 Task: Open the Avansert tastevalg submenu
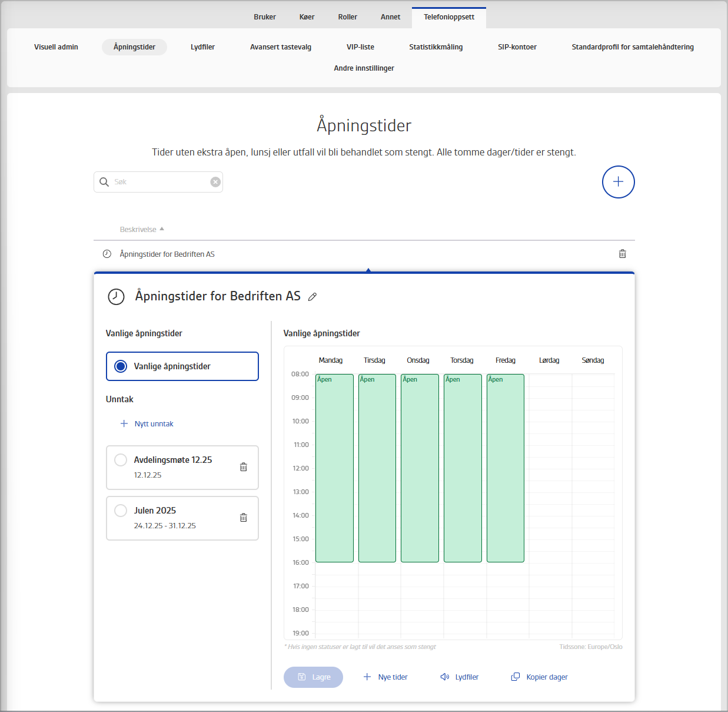click(281, 47)
